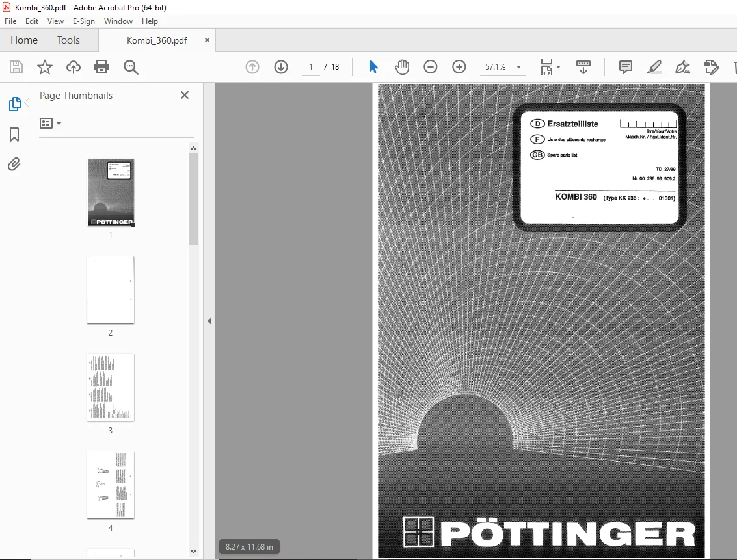737x560 pixels.
Task: Open the Sign document pen tool
Action: (x=682, y=67)
